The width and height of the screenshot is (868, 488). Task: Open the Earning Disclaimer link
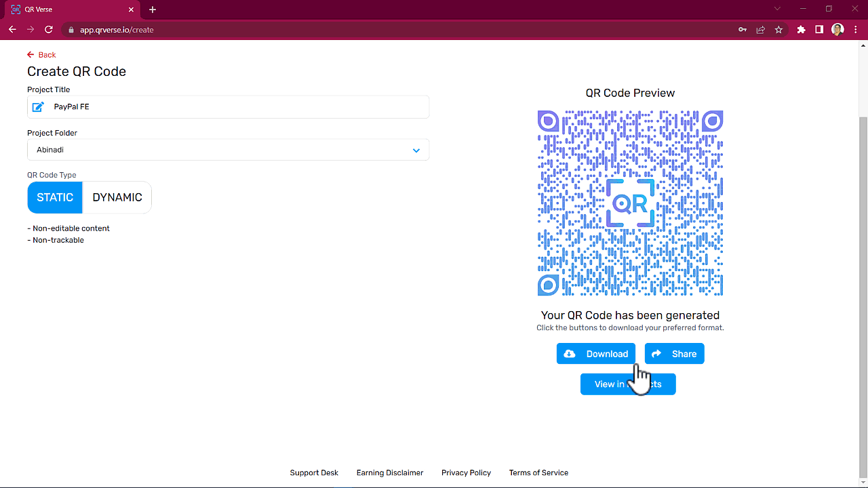[x=390, y=473]
